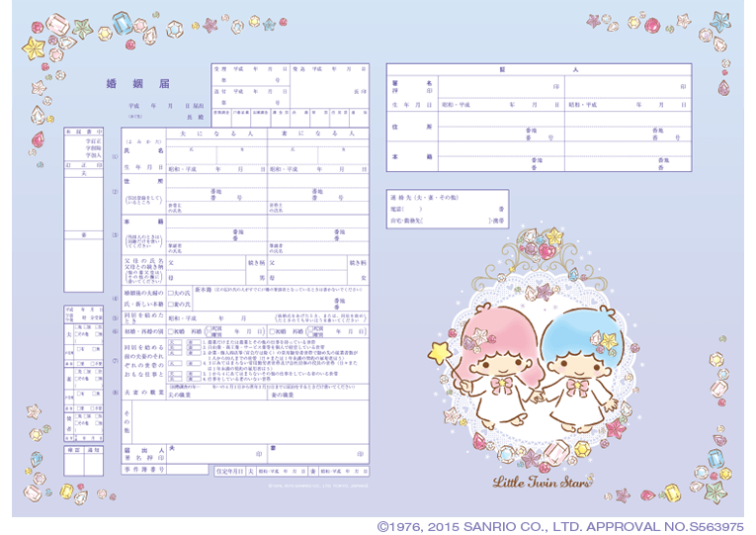The height and width of the screenshot is (535, 756).
Task: Click the 連絡先 contact box heading
Action: (425, 198)
